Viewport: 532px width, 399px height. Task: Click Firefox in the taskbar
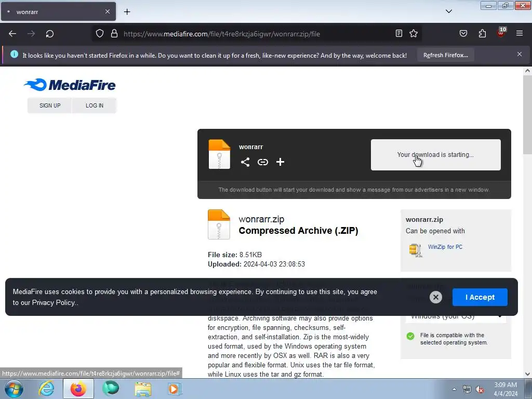click(78, 389)
